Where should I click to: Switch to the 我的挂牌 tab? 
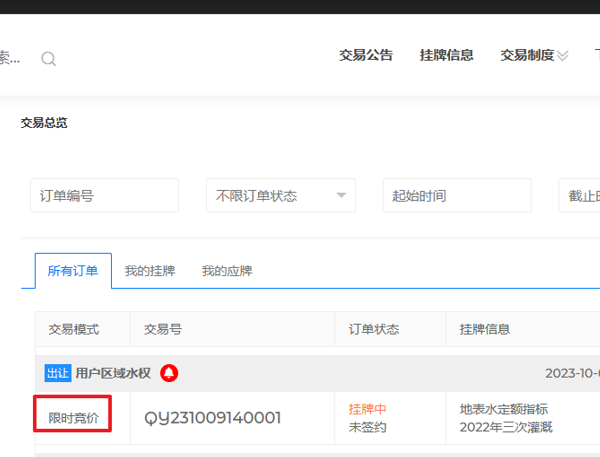point(150,271)
